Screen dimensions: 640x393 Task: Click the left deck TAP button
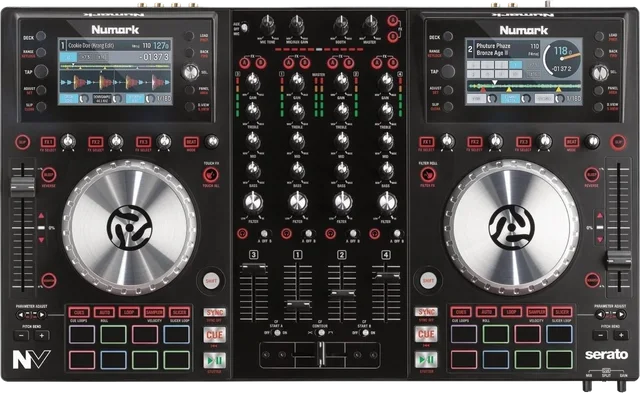tap(41, 71)
